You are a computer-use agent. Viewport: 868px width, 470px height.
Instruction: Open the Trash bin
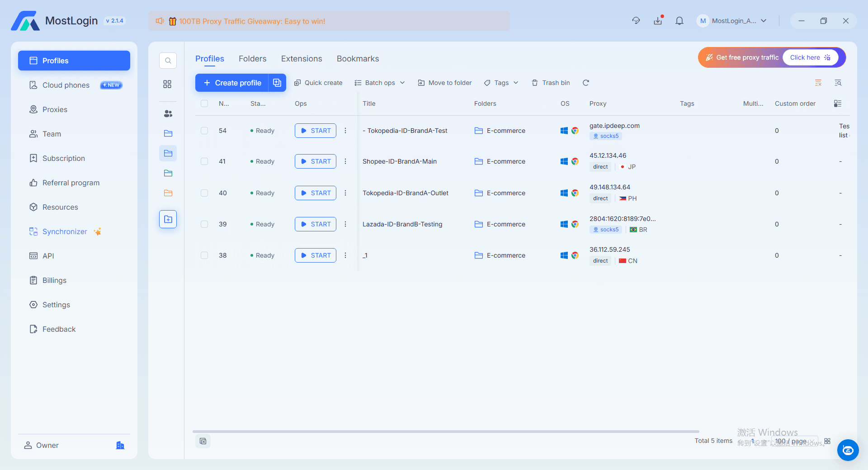point(551,83)
